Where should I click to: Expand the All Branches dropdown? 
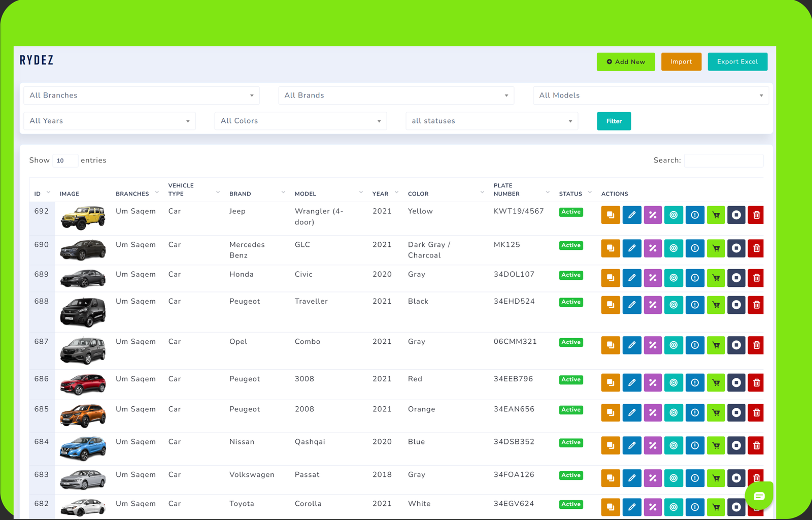(x=142, y=95)
